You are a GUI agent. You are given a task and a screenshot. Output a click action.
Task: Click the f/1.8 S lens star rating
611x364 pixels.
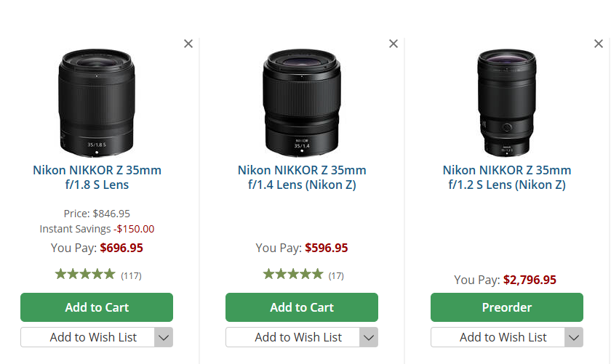85,275
